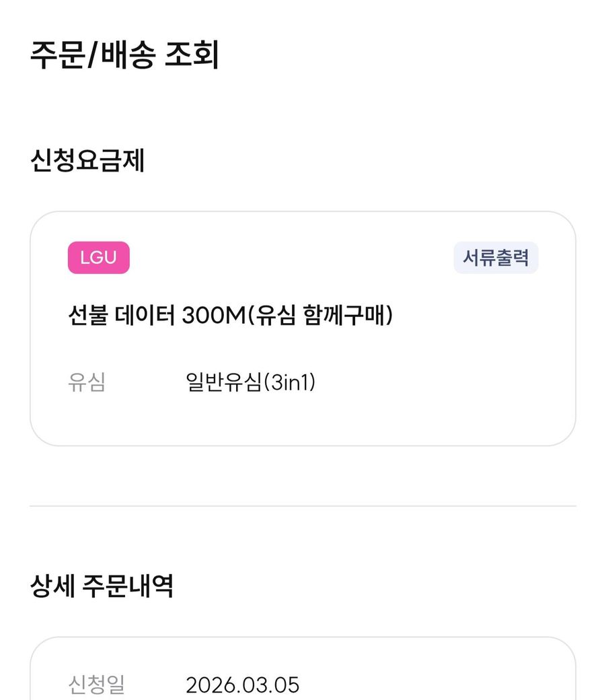Tap the pink LGU carrier badge
Viewport: 606px width, 700px height.
point(98,258)
